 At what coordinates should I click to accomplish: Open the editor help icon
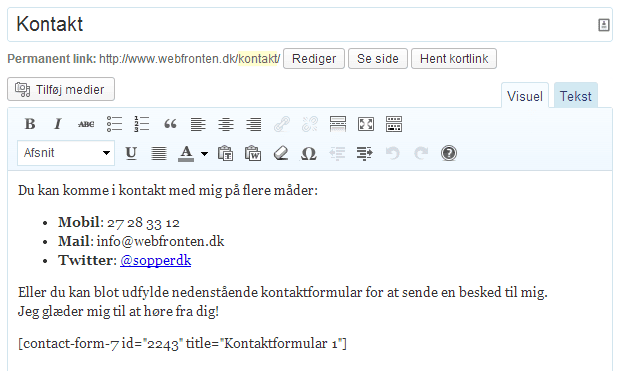tap(449, 153)
